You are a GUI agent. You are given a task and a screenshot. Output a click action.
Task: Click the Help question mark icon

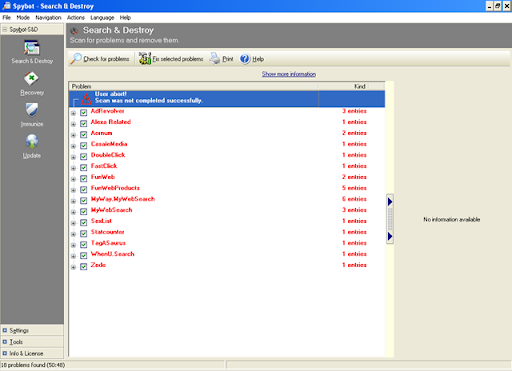[x=245, y=59]
